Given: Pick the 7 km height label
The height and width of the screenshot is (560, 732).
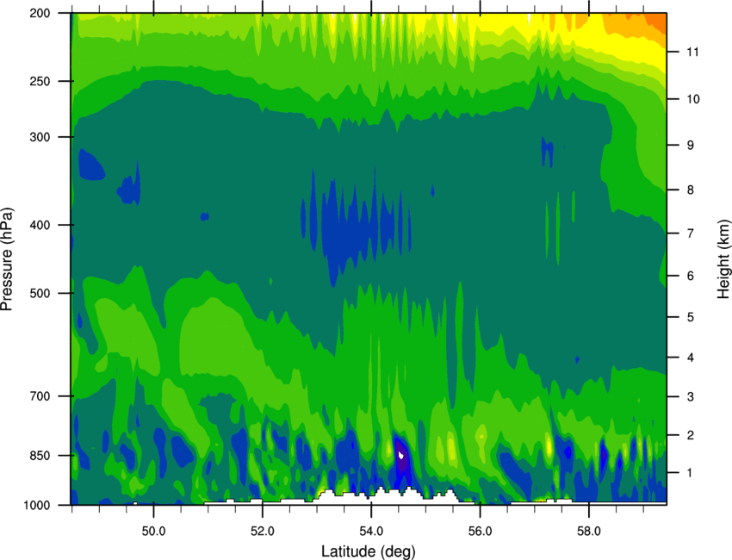Looking at the screenshot, I should pos(690,233).
